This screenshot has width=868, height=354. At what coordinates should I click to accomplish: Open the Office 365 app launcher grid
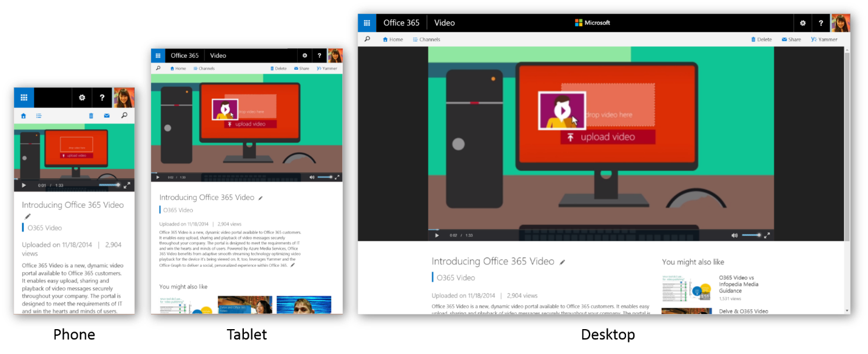pyautogui.click(x=367, y=22)
